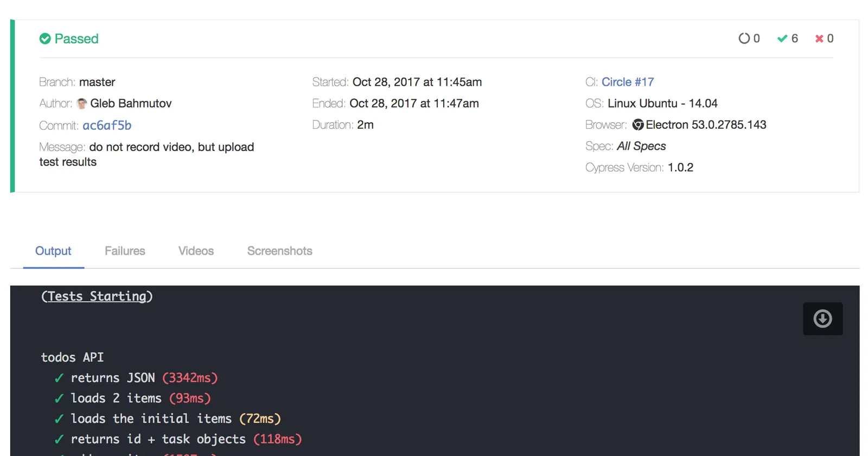Click the '(Tests Starting)' output line
The height and width of the screenshot is (456, 868).
click(97, 296)
